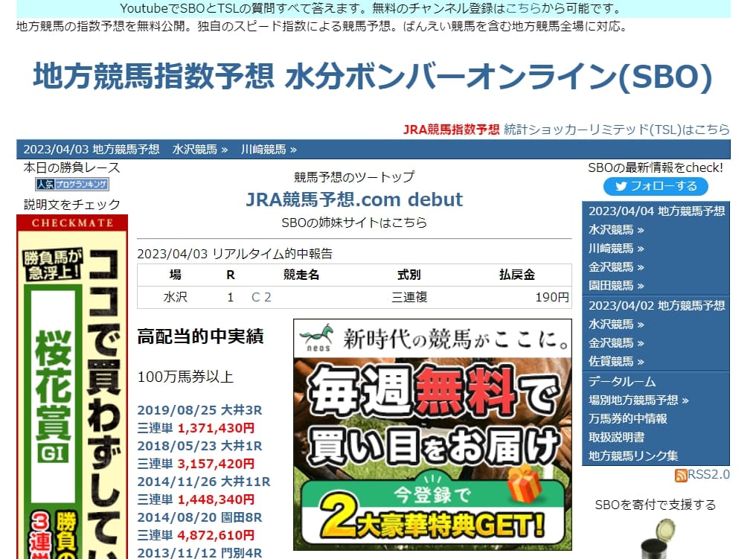Image resolution: width=756 pixels, height=559 pixels.
Task: Click the 100万馬券以上 text
Action: tap(185, 377)
